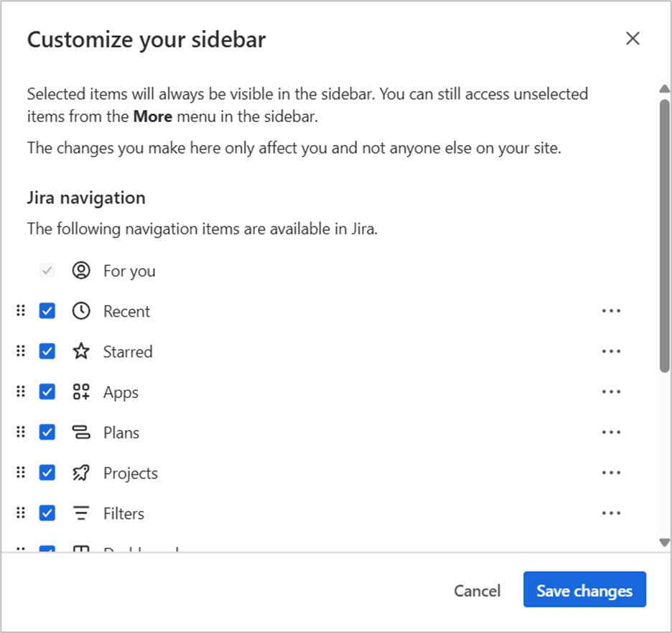Viewport: 672px width, 633px height.
Task: Click the Apps label text
Action: tap(121, 393)
